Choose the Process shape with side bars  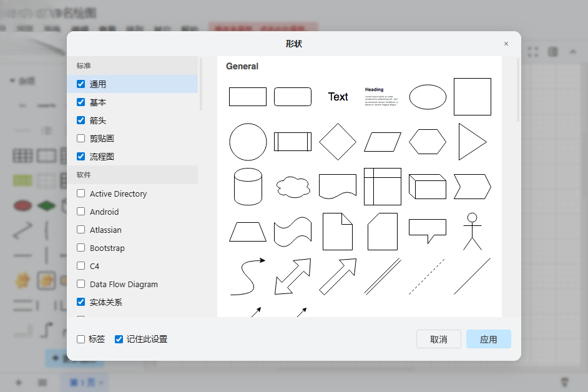[293, 142]
